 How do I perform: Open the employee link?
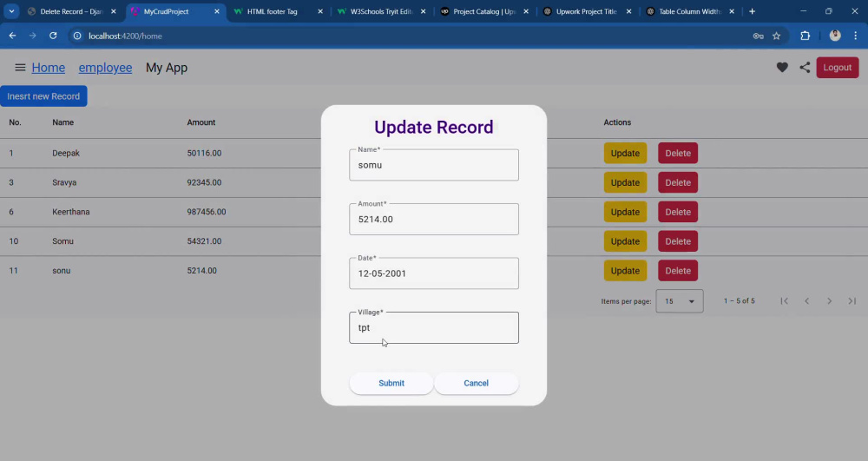click(x=105, y=68)
